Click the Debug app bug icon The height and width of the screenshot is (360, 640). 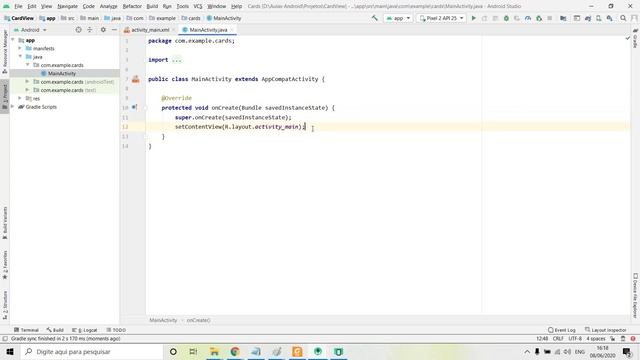pyautogui.click(x=506, y=18)
